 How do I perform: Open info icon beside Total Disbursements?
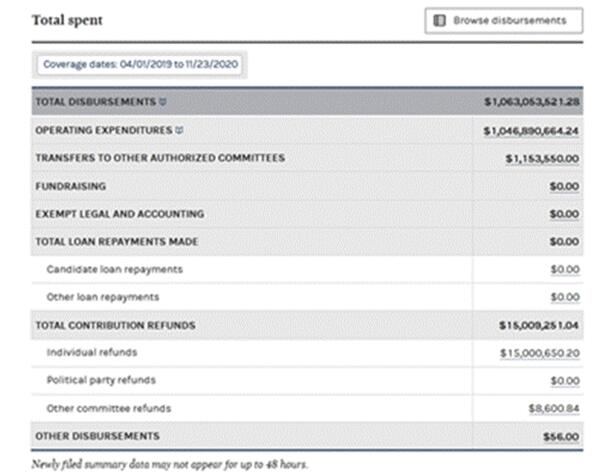coord(163,102)
